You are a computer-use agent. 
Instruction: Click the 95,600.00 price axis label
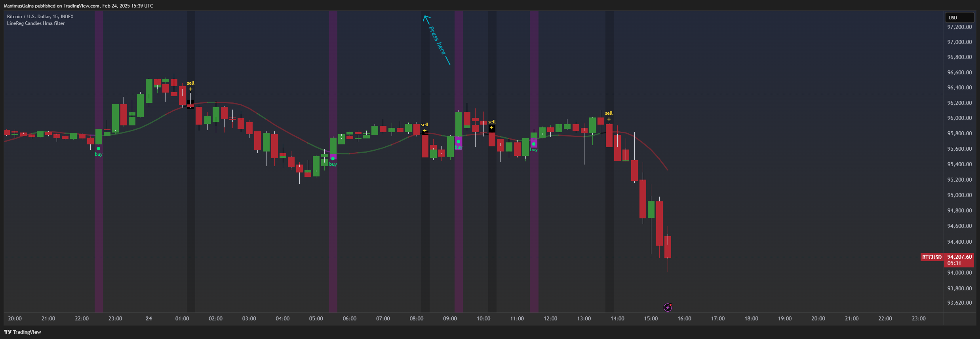coord(959,149)
